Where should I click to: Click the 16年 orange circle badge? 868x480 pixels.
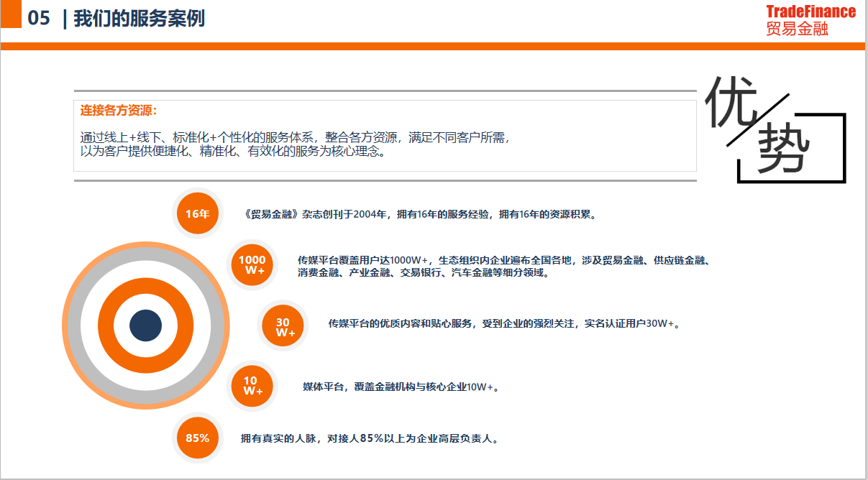coord(197,214)
